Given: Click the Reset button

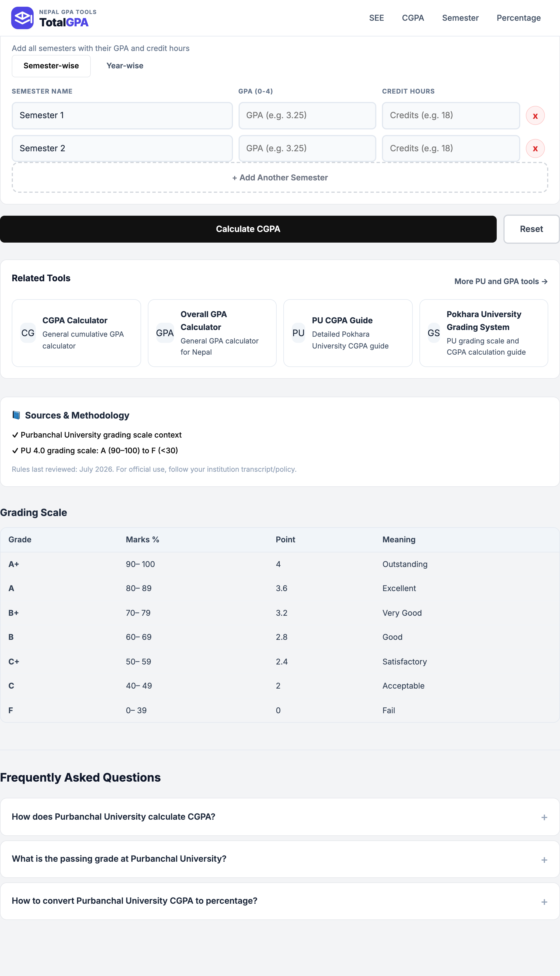Looking at the screenshot, I should (531, 229).
